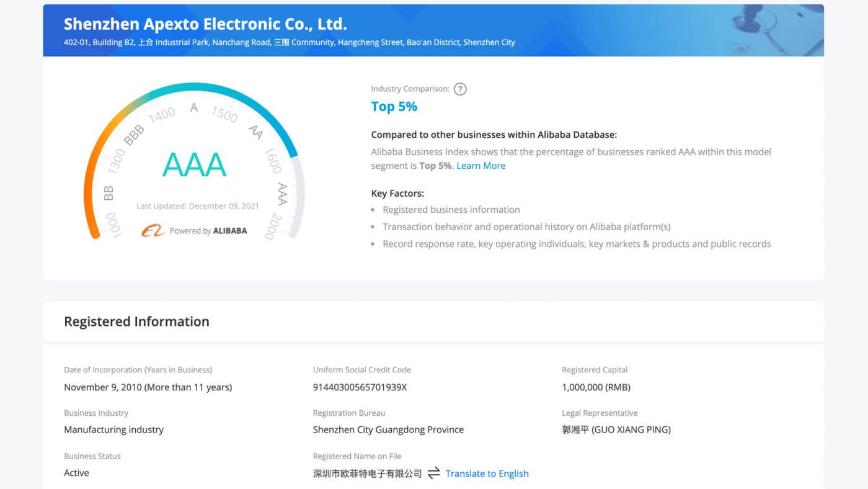868x489 pixels.
Task: Click the swap arrows icon beside registered name
Action: (x=434, y=473)
